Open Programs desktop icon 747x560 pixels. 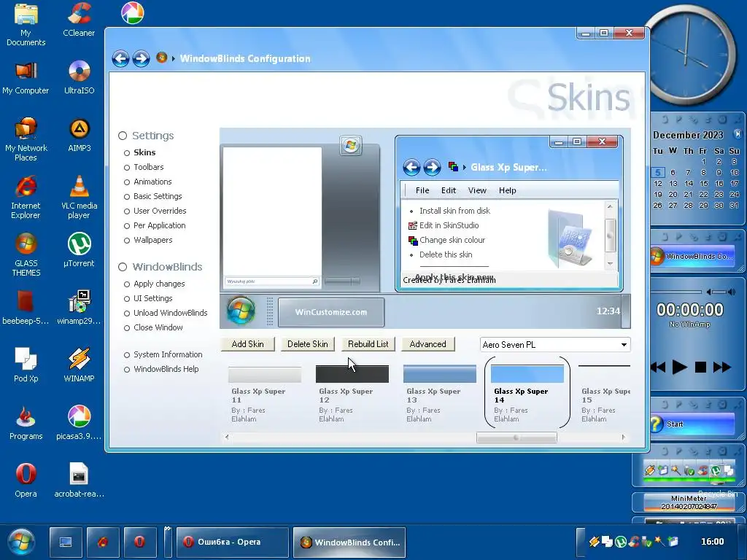(26, 424)
